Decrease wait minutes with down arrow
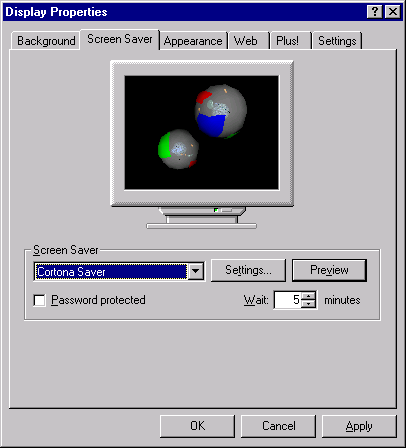Image resolution: width=406 pixels, height=448 pixels. click(x=309, y=303)
